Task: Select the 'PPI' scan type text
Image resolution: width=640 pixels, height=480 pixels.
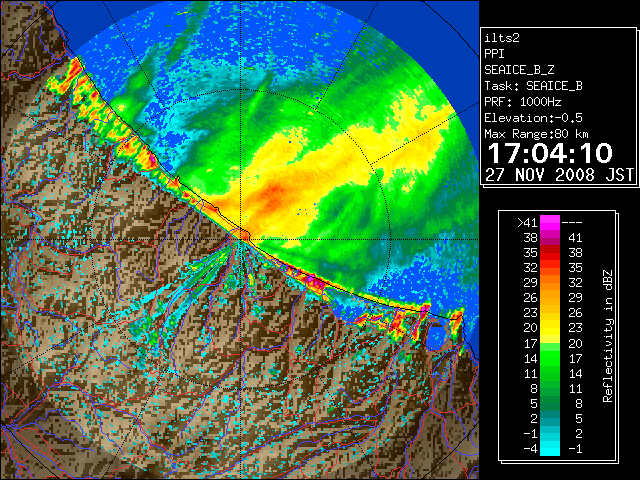Action: coord(494,54)
